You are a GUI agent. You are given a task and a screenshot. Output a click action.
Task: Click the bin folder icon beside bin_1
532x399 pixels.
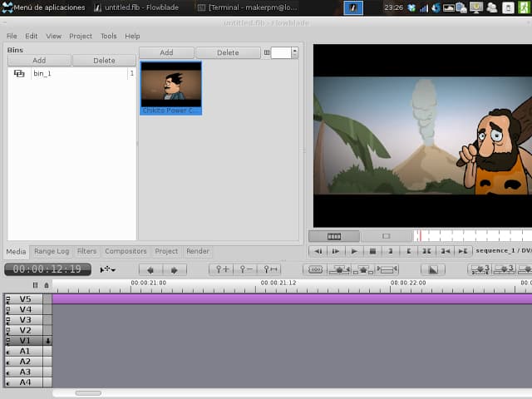point(19,73)
